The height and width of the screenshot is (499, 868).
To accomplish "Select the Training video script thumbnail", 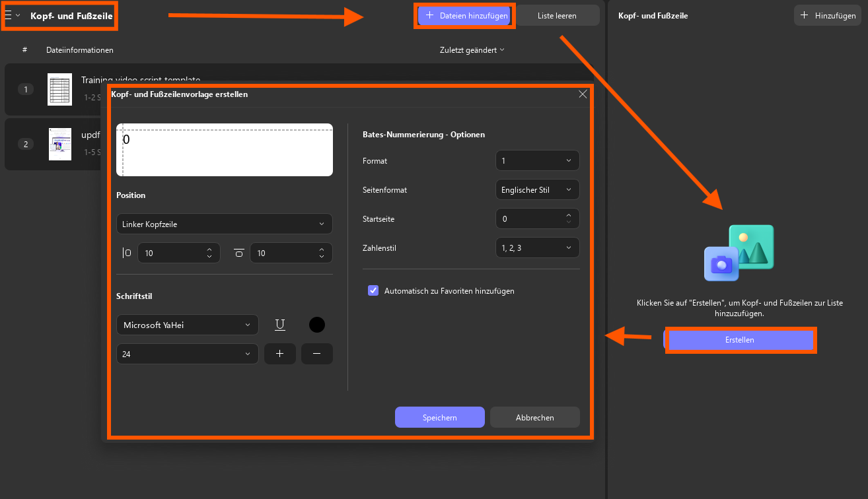I will 59,89.
